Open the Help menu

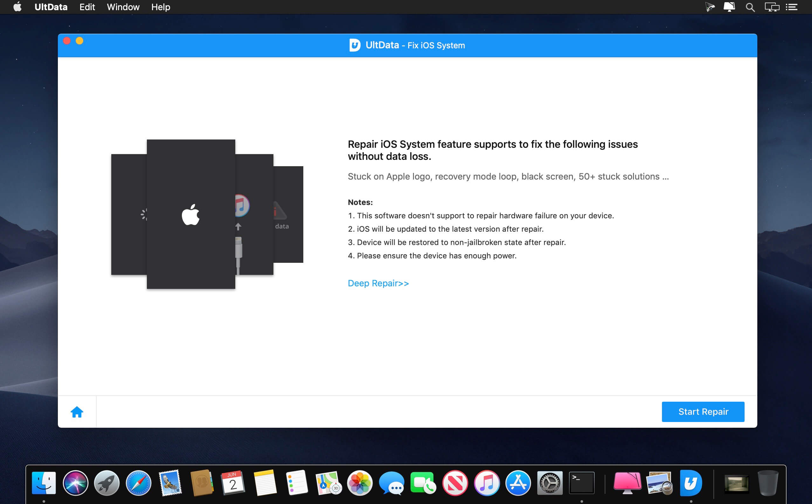click(x=161, y=7)
